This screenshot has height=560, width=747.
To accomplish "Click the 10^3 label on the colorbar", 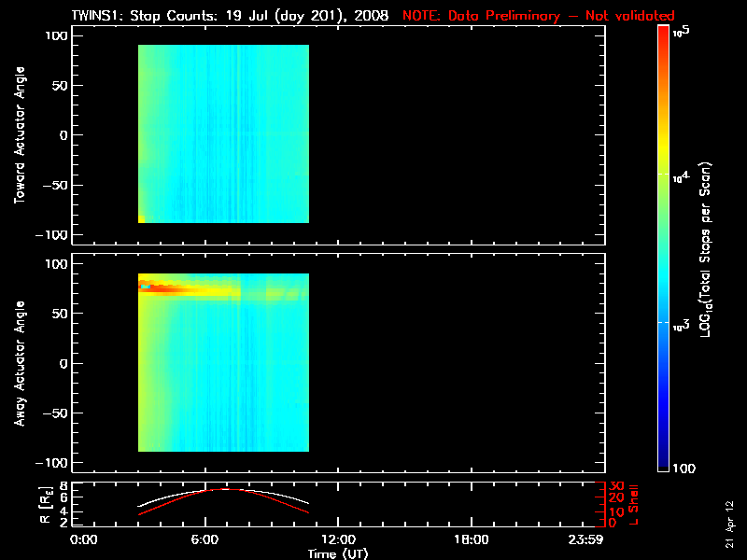I will click(x=682, y=325).
